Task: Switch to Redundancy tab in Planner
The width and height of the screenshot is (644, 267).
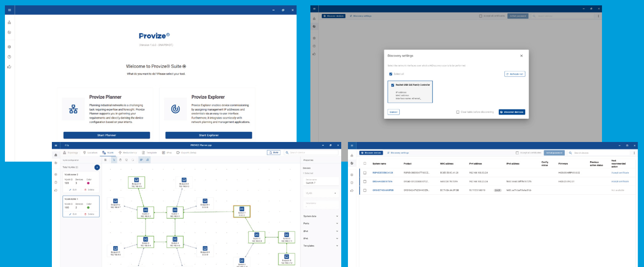Action: 127,153
